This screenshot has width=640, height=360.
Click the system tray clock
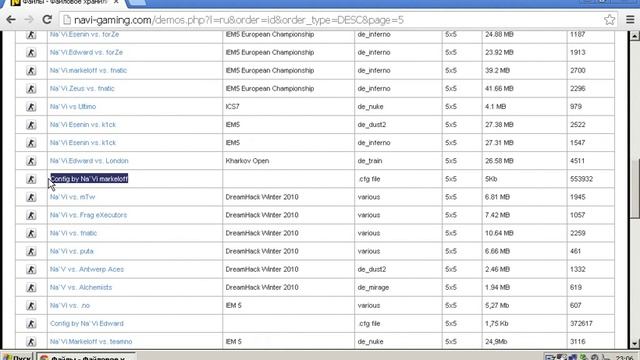tap(624, 357)
